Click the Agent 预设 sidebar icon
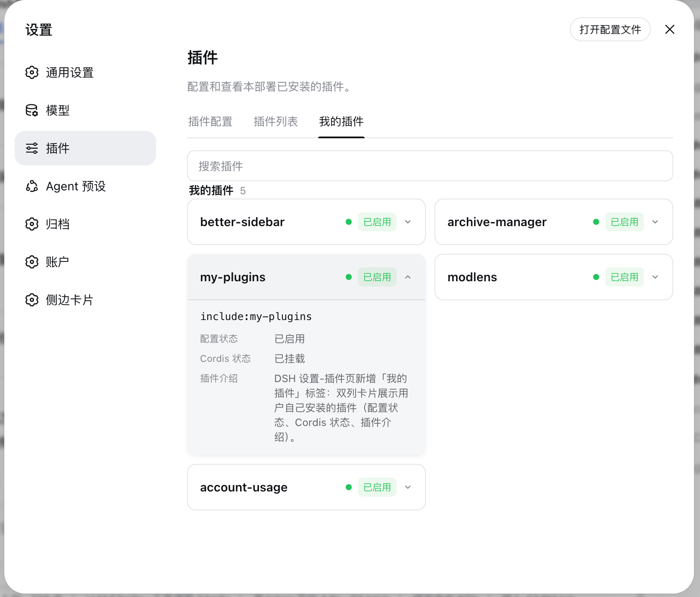 pos(32,186)
